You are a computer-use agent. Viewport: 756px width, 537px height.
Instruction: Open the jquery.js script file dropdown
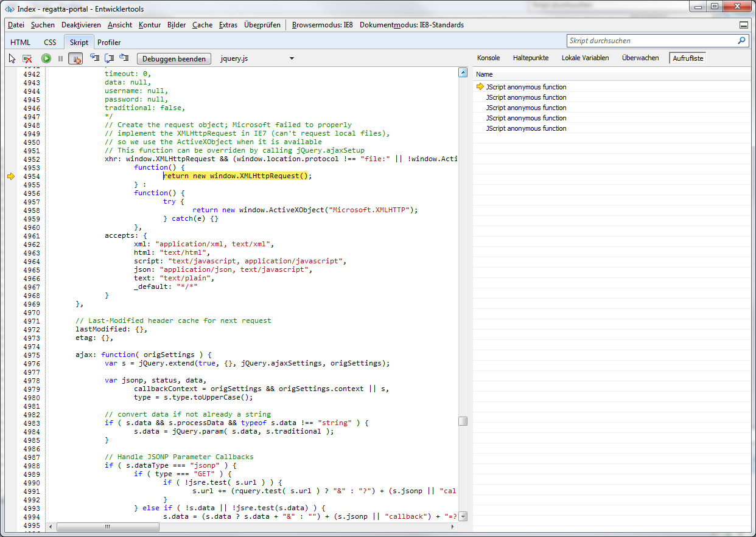click(x=292, y=59)
